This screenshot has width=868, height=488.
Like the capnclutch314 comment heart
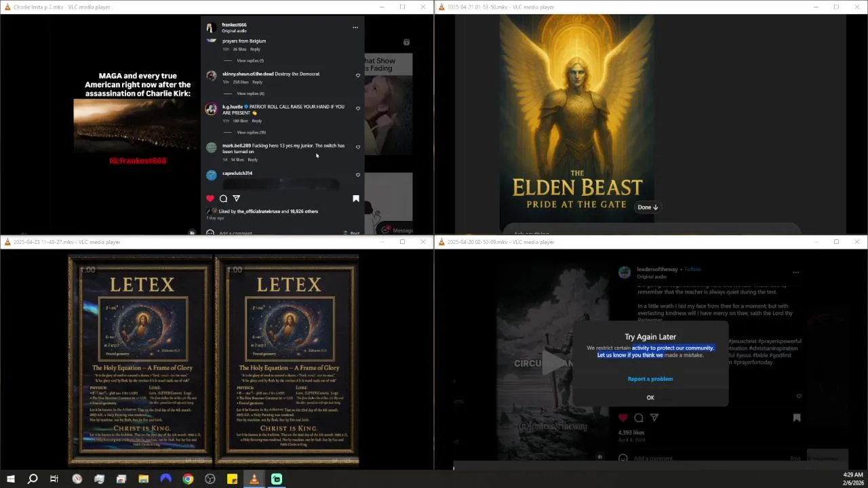(x=358, y=175)
